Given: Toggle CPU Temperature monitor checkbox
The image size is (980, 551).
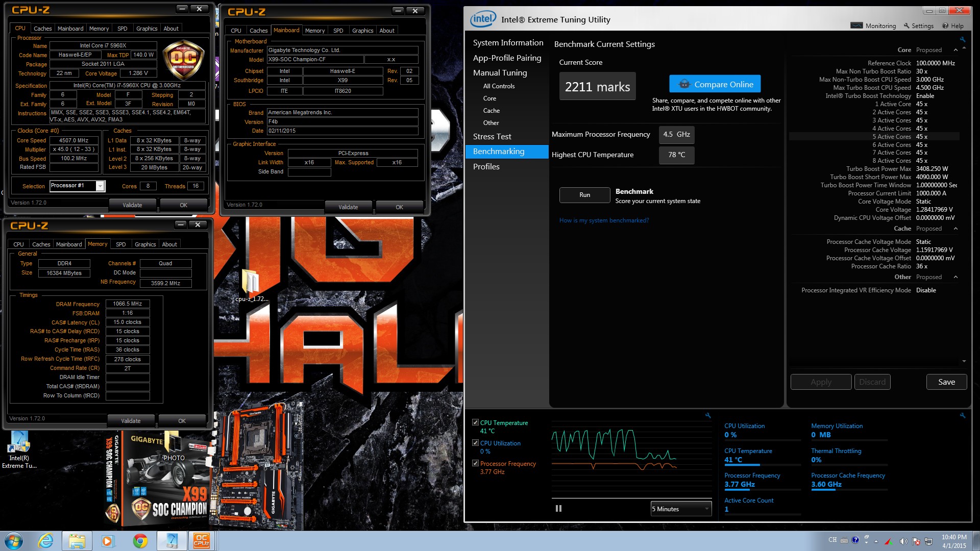Looking at the screenshot, I should click(x=475, y=422).
